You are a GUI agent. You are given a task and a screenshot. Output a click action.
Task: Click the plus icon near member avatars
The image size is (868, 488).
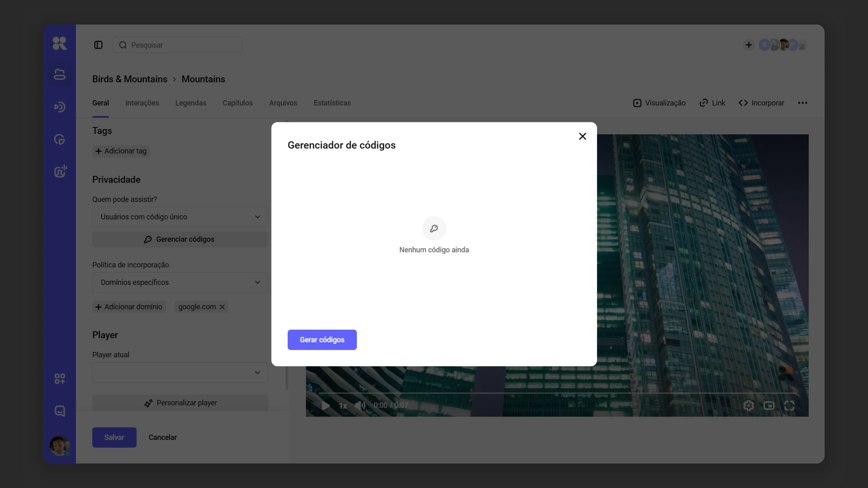pyautogui.click(x=748, y=45)
